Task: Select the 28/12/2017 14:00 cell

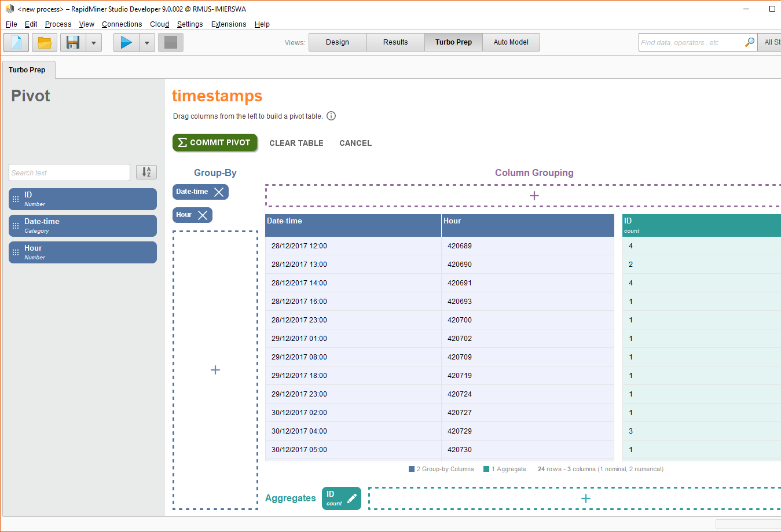Action: [353, 283]
